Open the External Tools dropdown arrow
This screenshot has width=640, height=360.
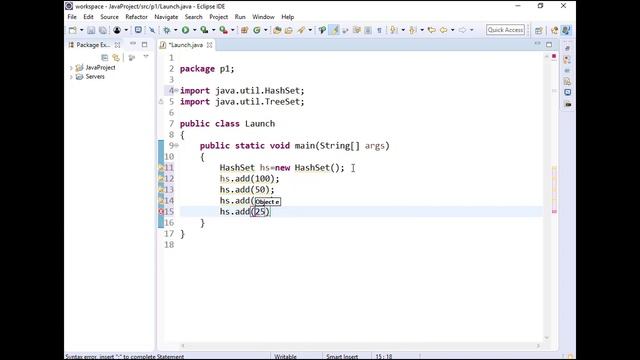[233, 30]
